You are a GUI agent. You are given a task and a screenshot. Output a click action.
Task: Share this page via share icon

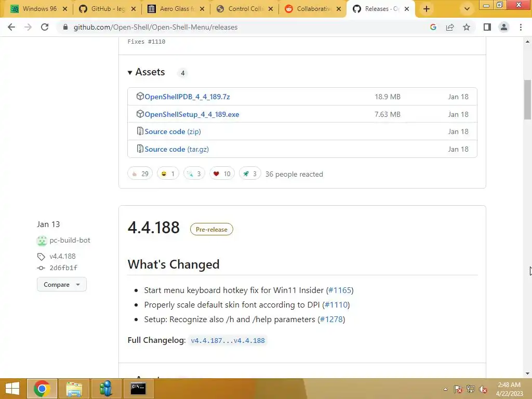(450, 27)
